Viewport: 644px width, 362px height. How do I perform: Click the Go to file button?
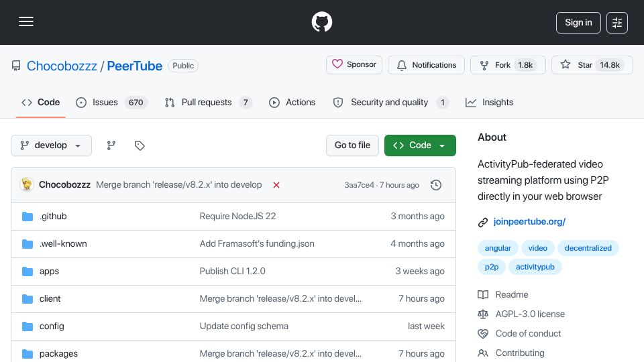click(x=352, y=145)
